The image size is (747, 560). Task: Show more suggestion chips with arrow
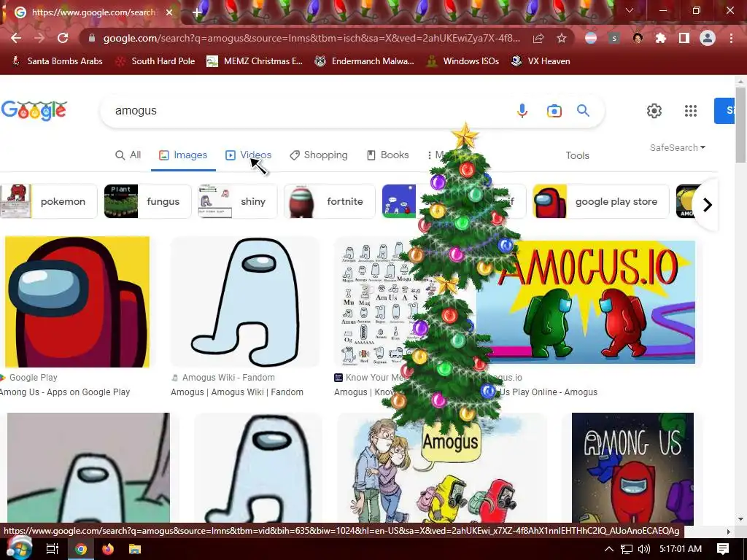[708, 205]
